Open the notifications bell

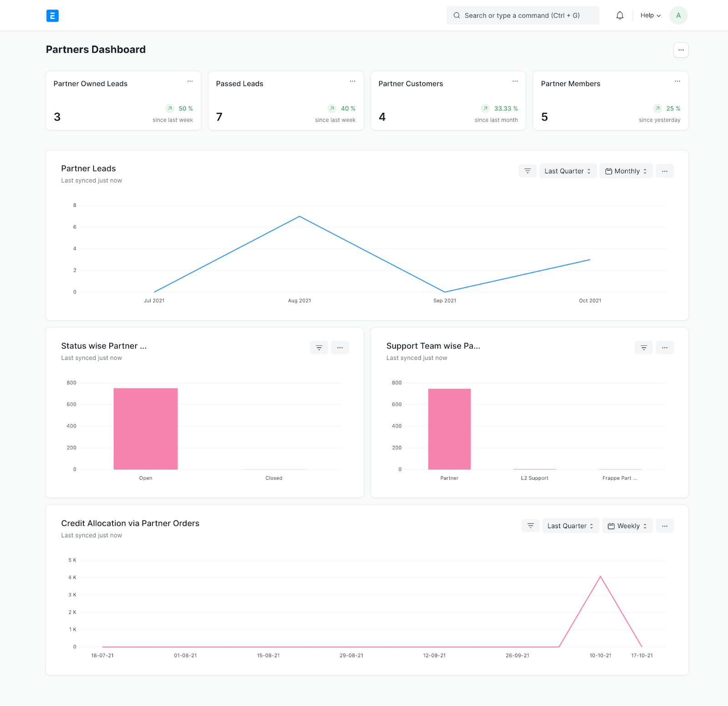[620, 15]
